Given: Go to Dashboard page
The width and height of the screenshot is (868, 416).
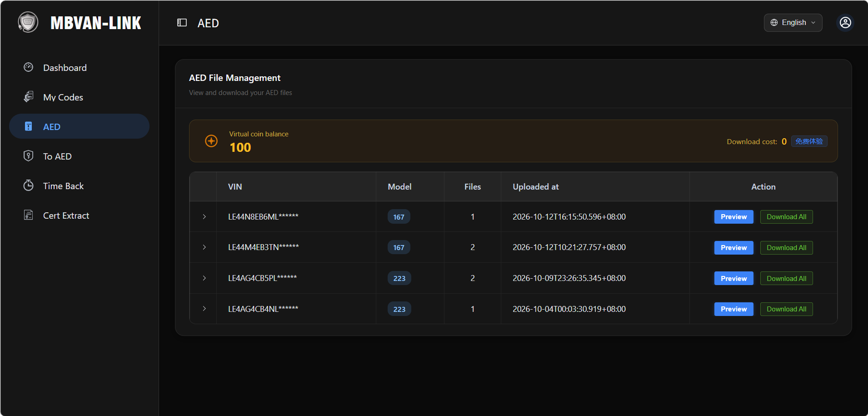Looking at the screenshot, I should 79,67.
